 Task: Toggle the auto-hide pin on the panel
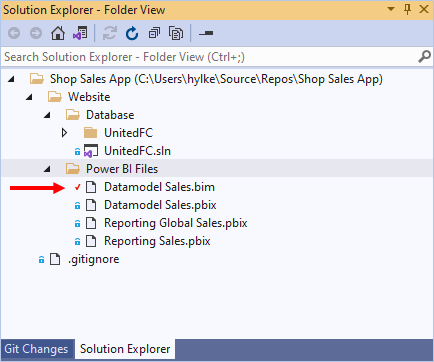[407, 9]
